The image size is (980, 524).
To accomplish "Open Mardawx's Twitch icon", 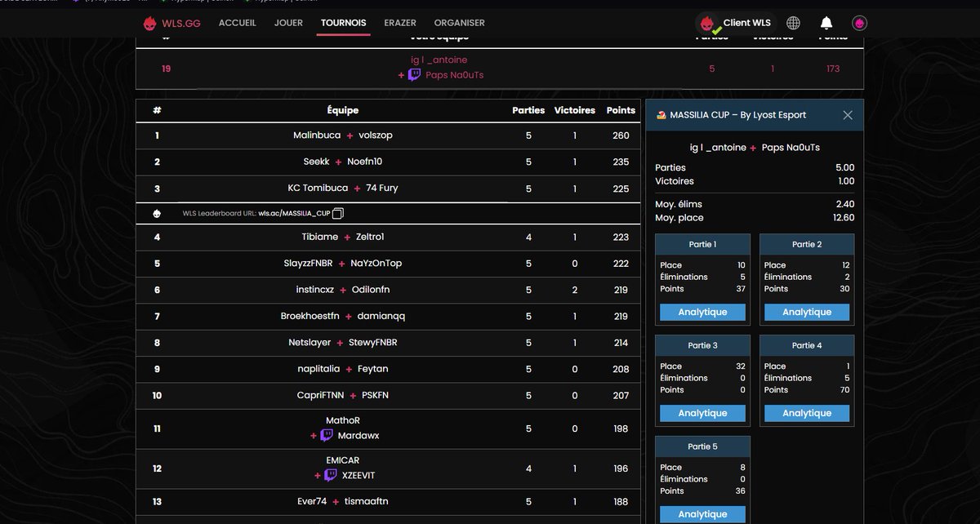I will (326, 436).
